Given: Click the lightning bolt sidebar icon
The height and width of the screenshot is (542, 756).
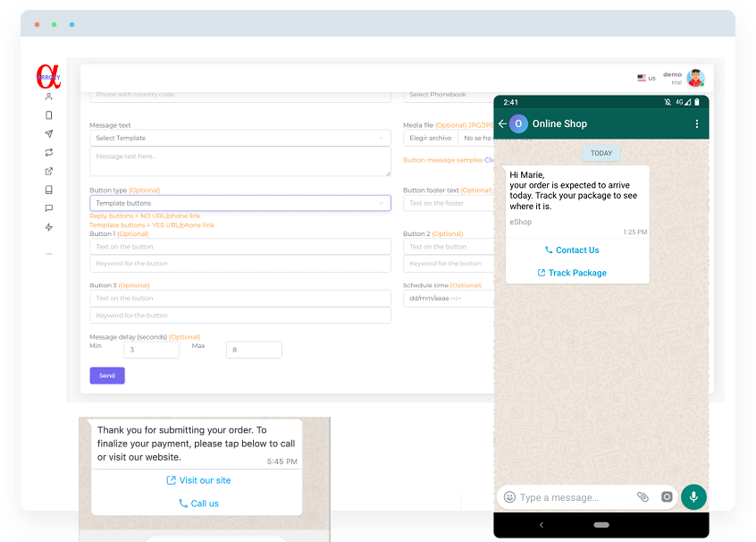Looking at the screenshot, I should (x=49, y=227).
